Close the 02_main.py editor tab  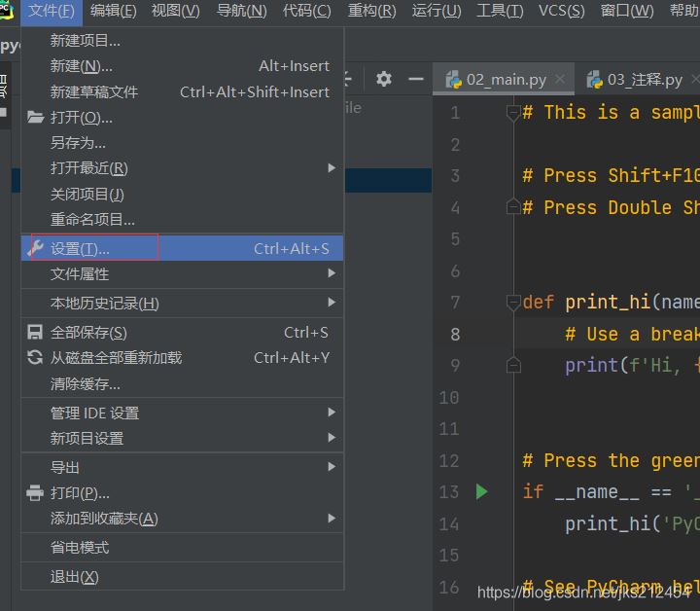[561, 80]
